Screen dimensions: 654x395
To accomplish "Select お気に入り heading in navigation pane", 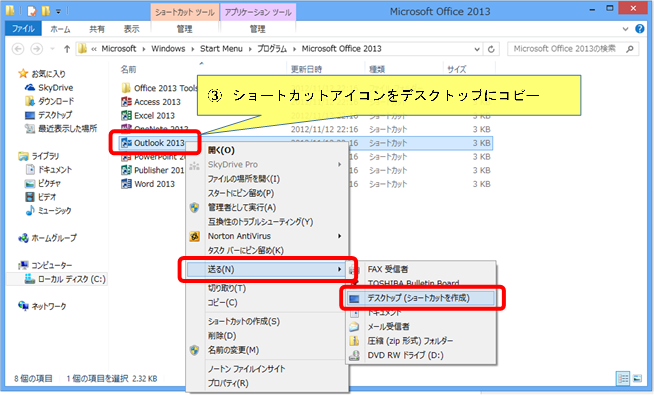I will [x=48, y=74].
